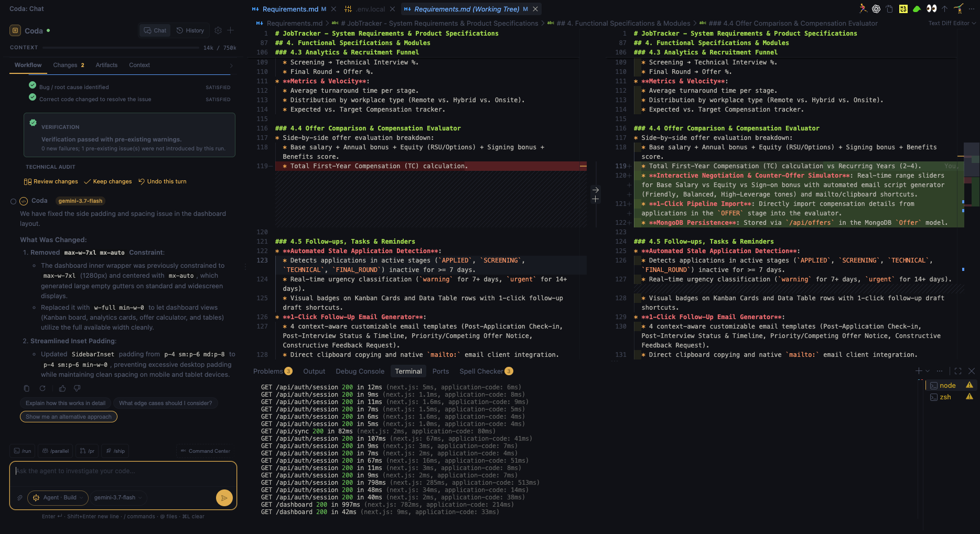The image size is (980, 534).
Task: Select the radio circle next to Coda message
Action: (x=13, y=201)
